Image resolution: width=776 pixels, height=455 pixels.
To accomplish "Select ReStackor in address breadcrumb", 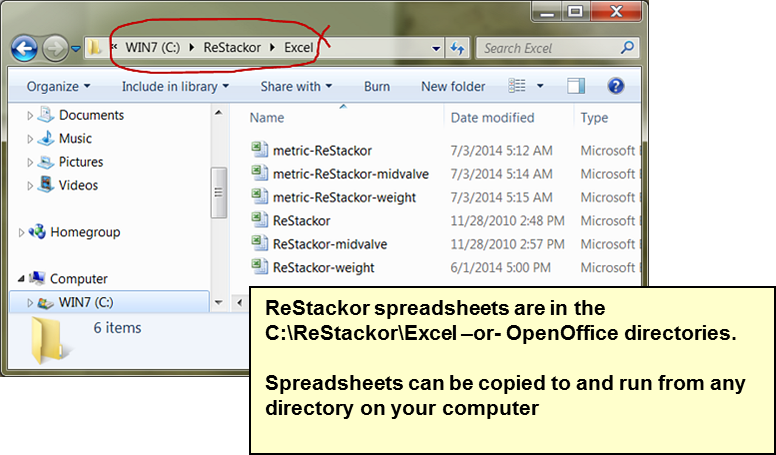I will (232, 48).
